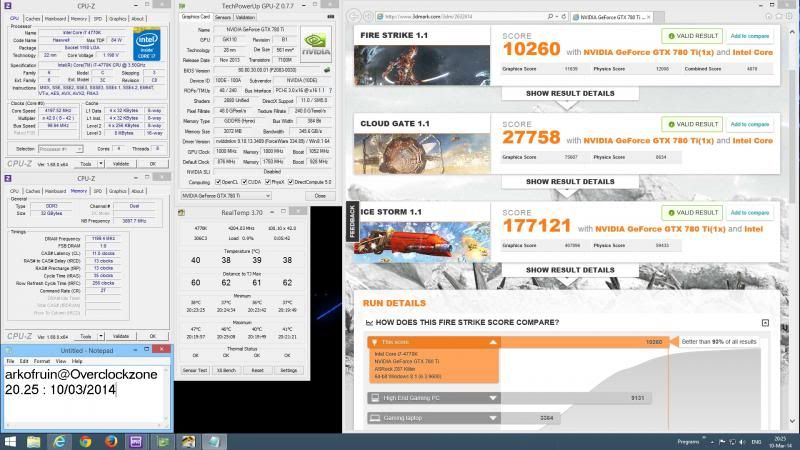800x450 pixels.
Task: Open the Internet Explorer settings gear
Action: [x=789, y=16]
